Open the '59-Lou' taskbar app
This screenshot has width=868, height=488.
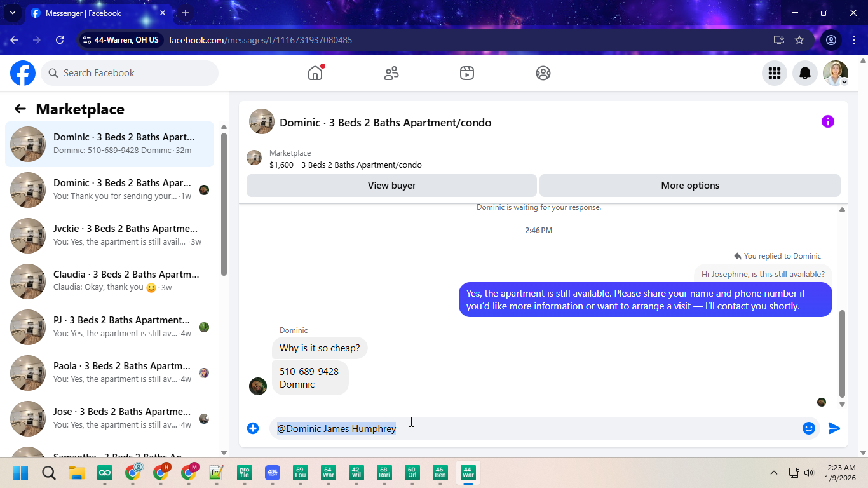[x=301, y=473]
